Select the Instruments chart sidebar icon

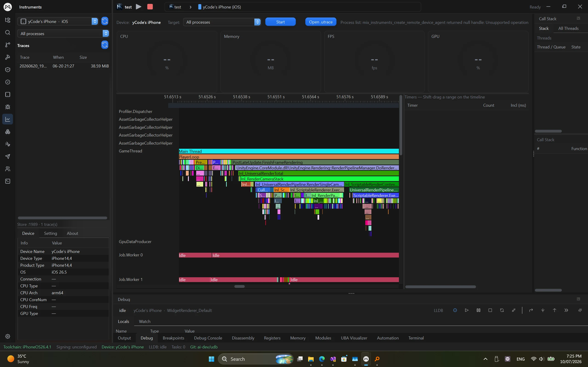coord(8,119)
